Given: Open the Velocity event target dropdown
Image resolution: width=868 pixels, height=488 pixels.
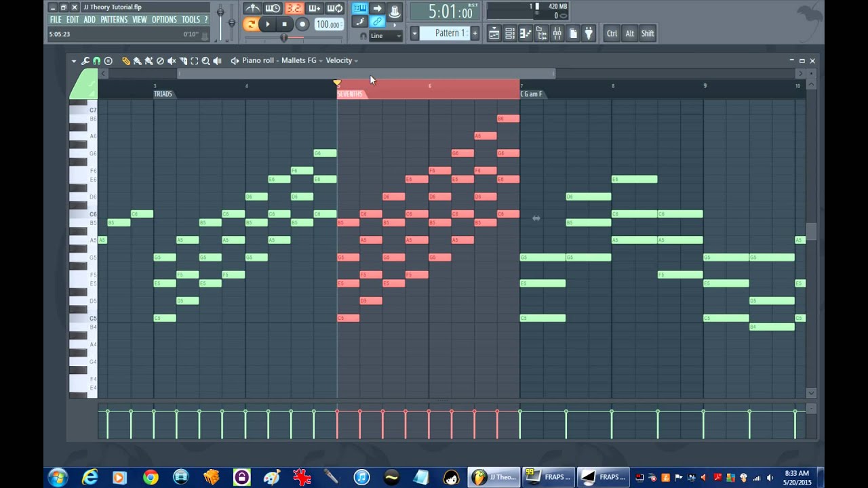Looking at the screenshot, I should (342, 60).
